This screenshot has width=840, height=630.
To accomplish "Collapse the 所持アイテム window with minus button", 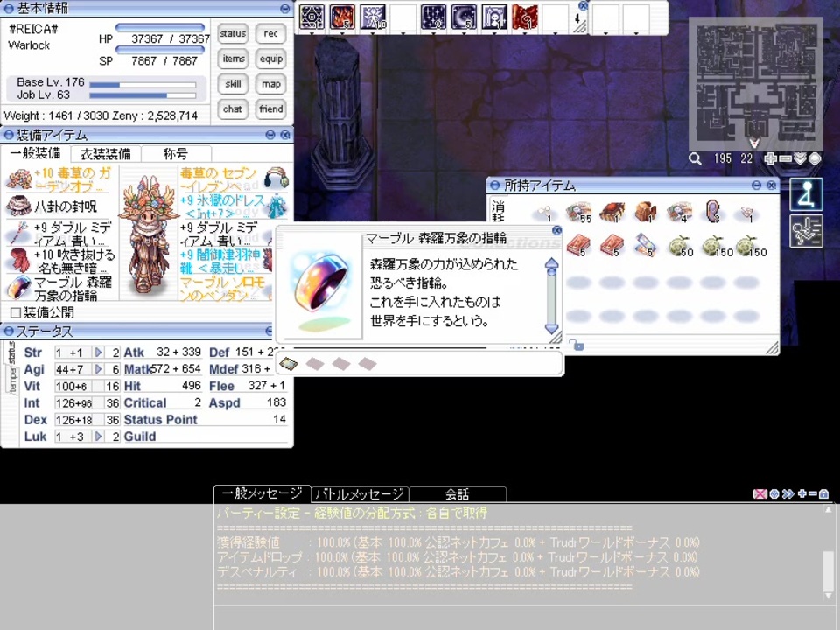I will 756,185.
